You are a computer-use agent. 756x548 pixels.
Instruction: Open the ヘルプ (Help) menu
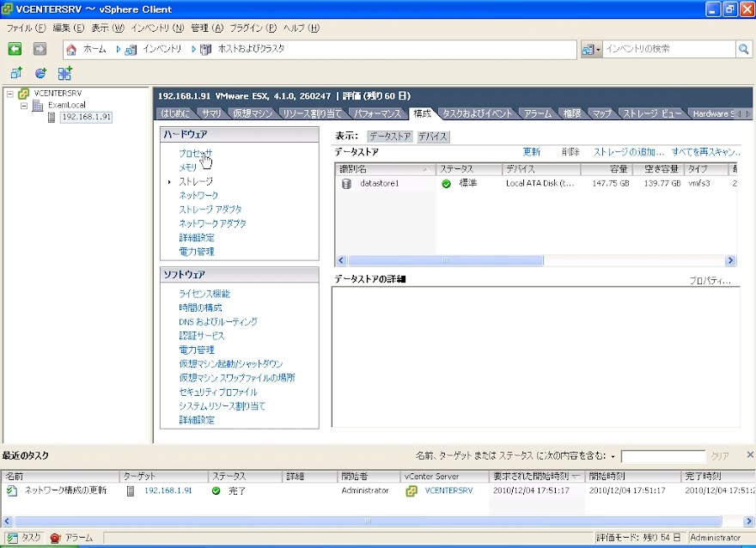tap(301, 28)
